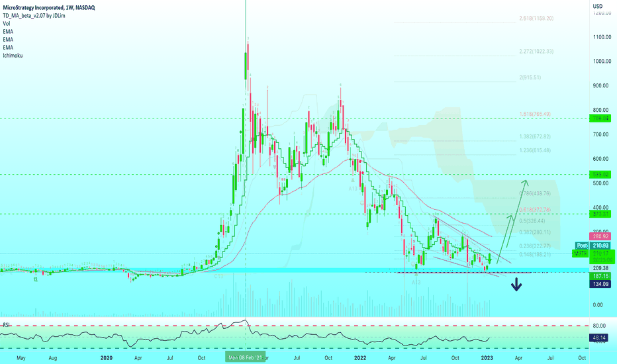Screen dimensions: 617x364
Task: Click the 1.618(765.49) Fibonacci level label
Action: 535,114
